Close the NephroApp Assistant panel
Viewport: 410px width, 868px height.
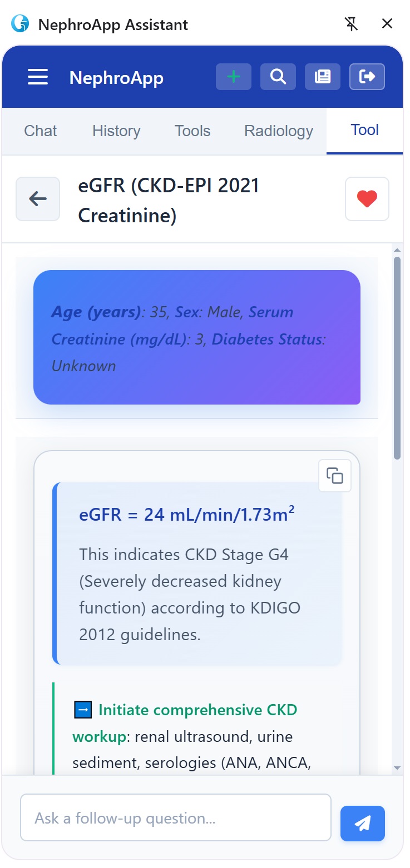[x=387, y=24]
